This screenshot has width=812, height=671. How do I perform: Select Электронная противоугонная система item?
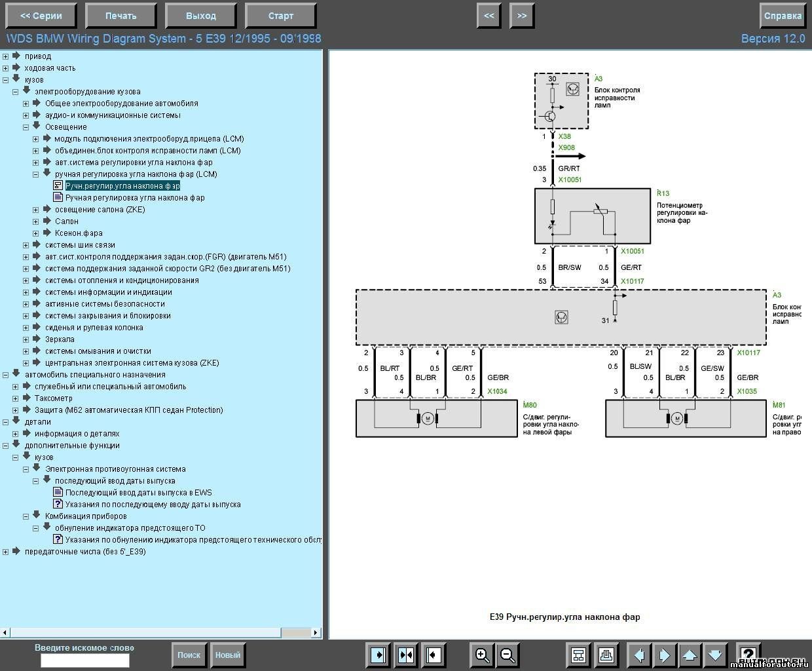click(115, 469)
